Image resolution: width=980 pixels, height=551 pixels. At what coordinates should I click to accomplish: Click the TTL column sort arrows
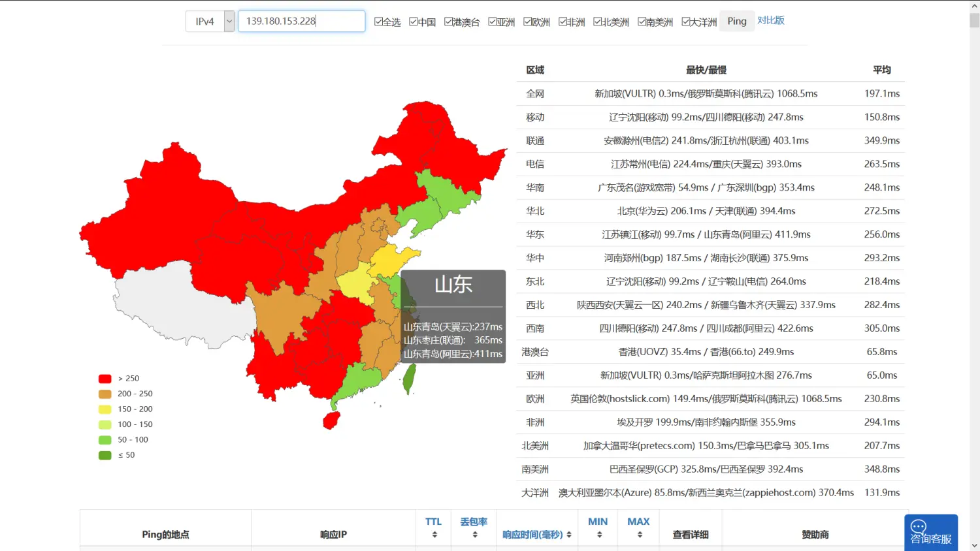click(x=434, y=535)
